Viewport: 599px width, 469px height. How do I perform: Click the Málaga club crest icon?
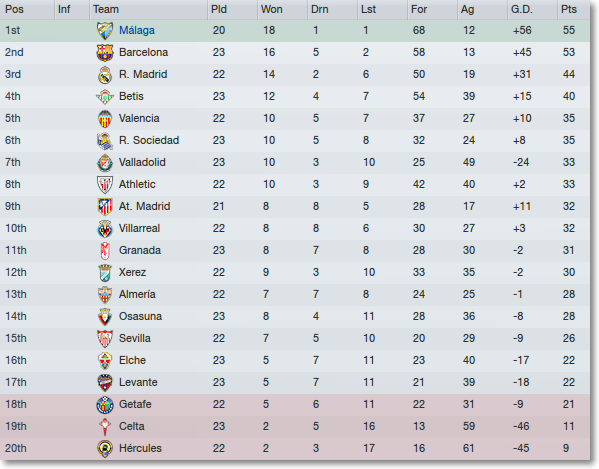coord(105,31)
